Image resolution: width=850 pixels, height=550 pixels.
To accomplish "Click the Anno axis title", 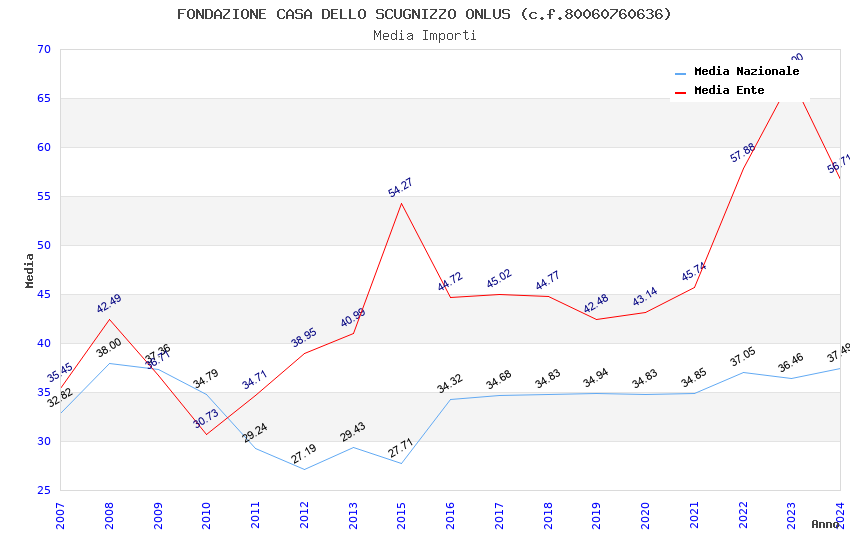I will click(x=825, y=524).
